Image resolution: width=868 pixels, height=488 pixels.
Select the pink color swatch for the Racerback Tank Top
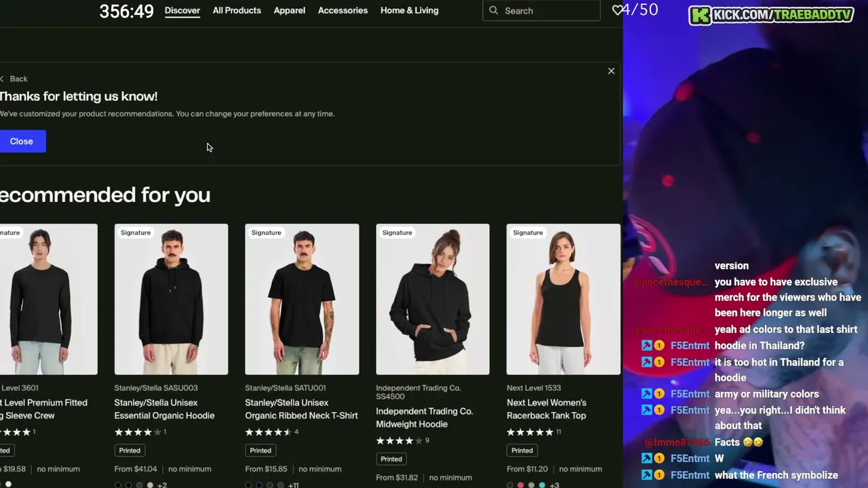pyautogui.click(x=520, y=485)
